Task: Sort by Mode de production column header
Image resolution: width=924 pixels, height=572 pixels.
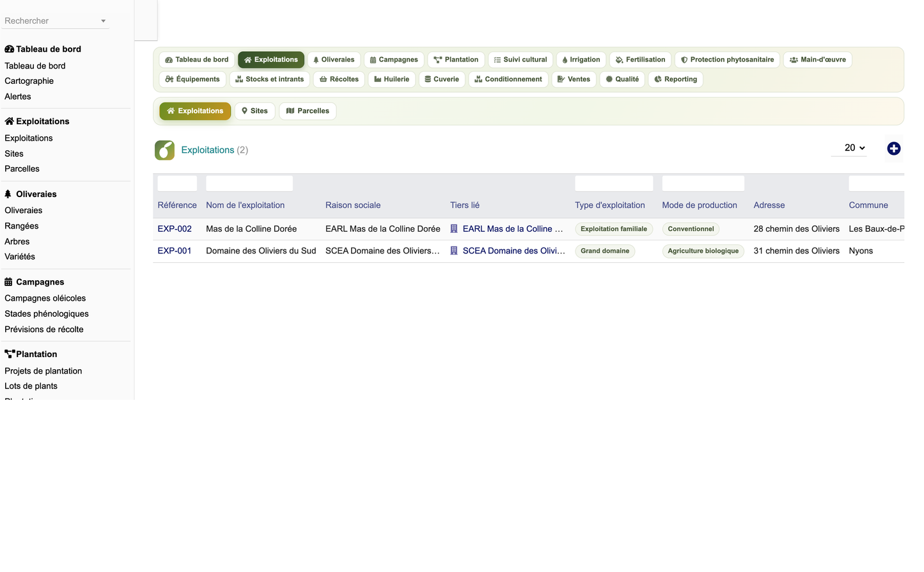Action: [700, 205]
